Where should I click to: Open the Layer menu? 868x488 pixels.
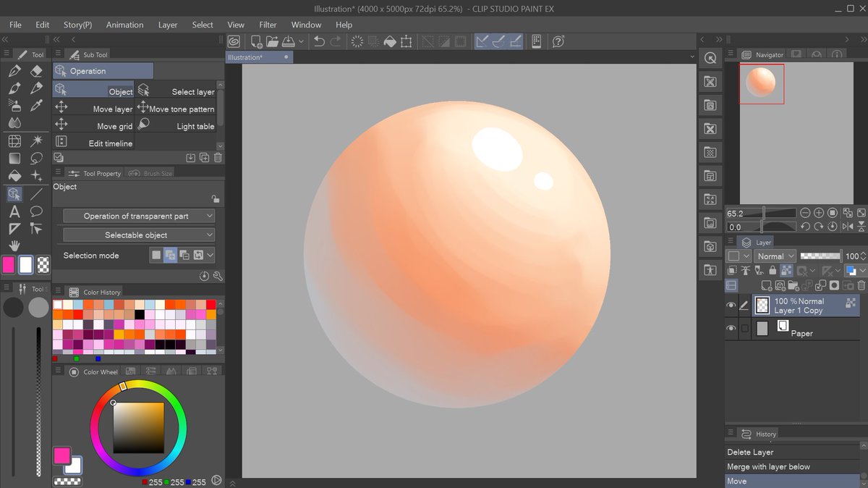[168, 25]
